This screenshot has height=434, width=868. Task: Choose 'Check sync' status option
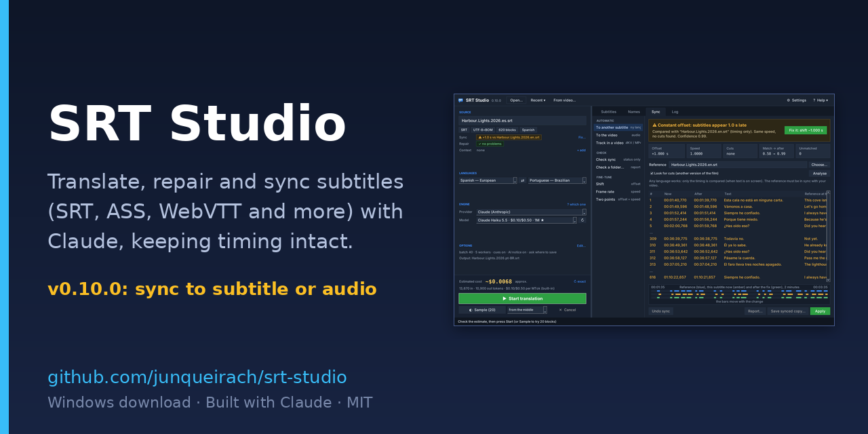pyautogui.click(x=618, y=159)
